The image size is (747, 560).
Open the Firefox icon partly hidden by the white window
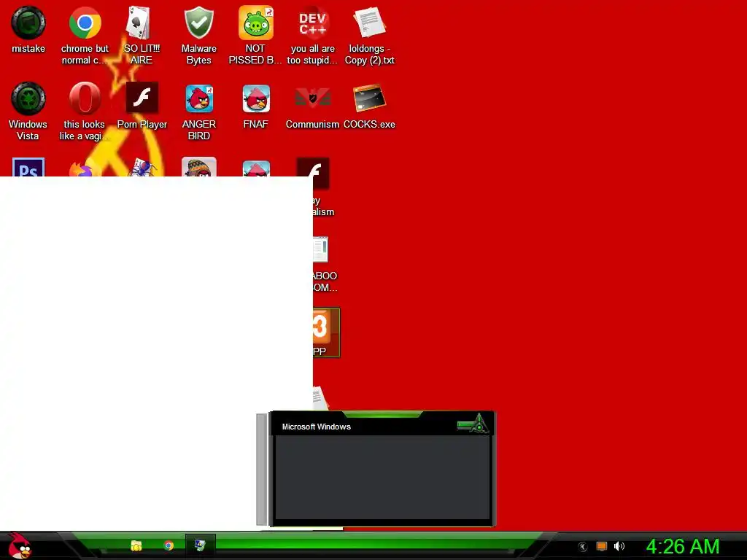[85, 168]
